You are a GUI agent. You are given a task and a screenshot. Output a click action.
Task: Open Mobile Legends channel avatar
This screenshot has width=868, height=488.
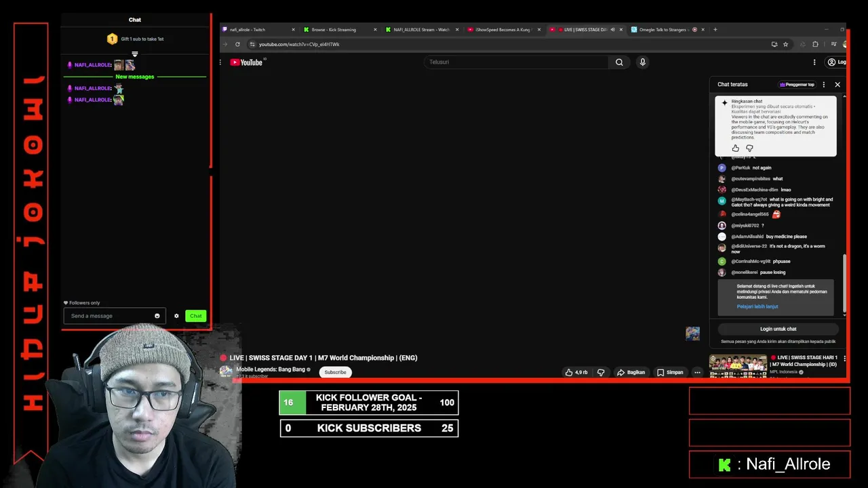click(x=226, y=371)
